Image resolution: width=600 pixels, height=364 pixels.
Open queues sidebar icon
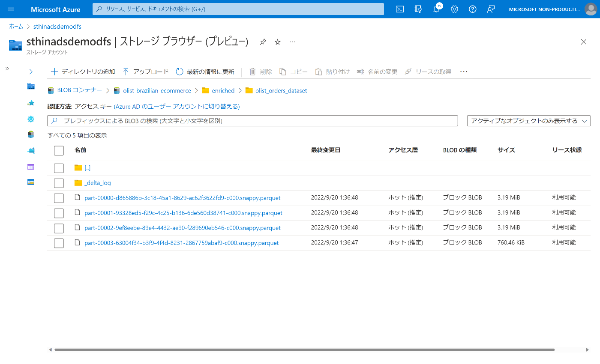(31, 167)
